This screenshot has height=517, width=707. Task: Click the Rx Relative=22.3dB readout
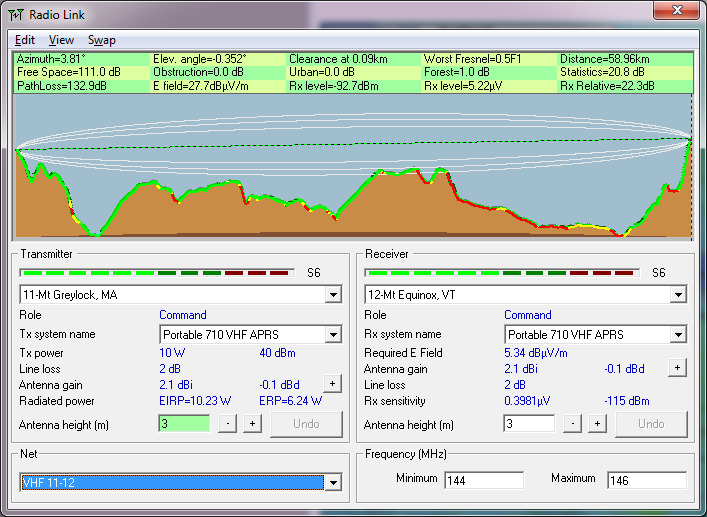point(607,86)
